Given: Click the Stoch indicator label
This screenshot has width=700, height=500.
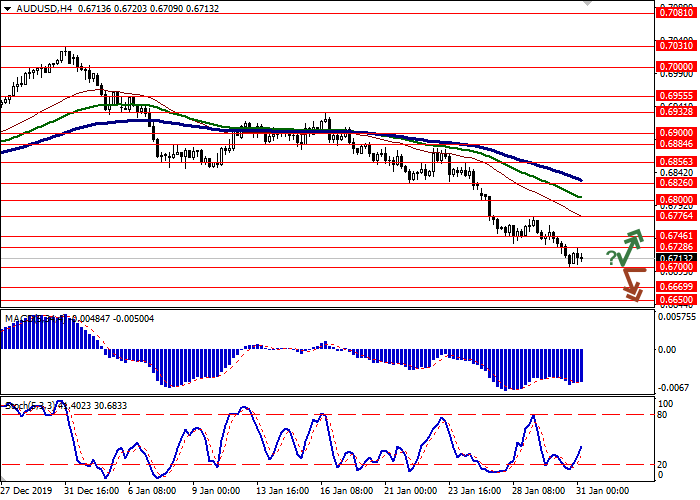Looking at the screenshot, I should [16, 405].
